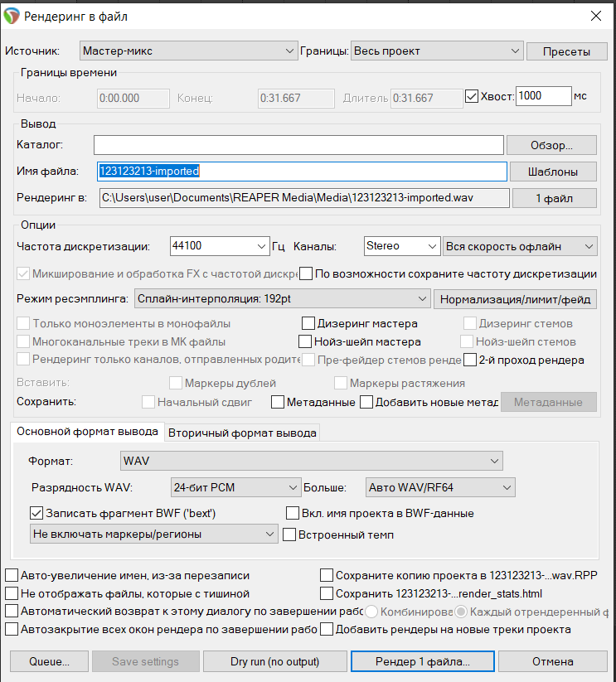Switch to Вторичный формат вывода tab
The height and width of the screenshot is (682, 616).
242,433
